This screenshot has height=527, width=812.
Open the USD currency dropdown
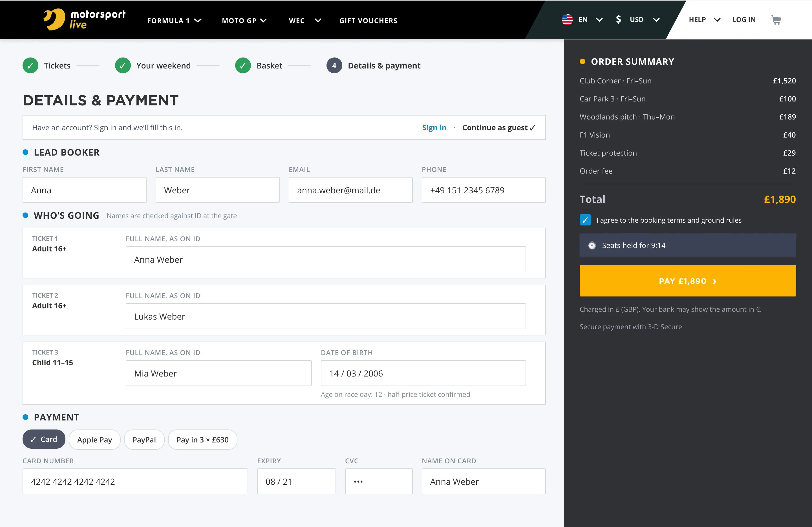pos(645,19)
